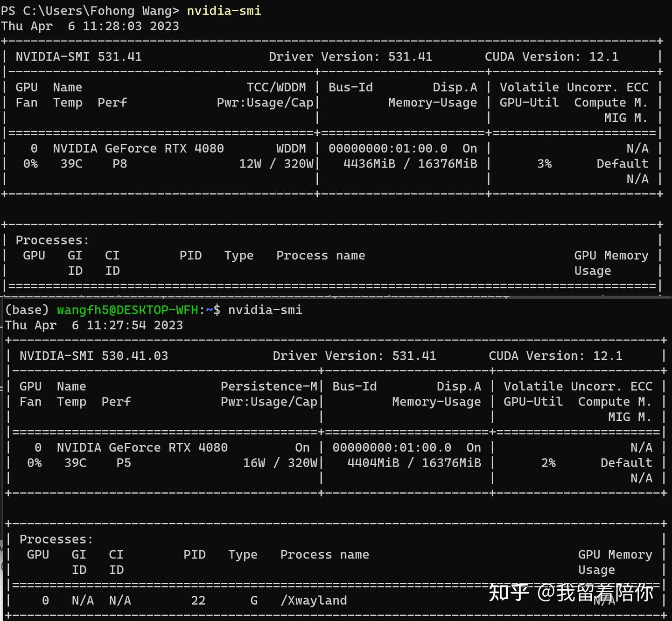Click the GPU-Util 3% reading
The height and width of the screenshot is (621, 672).
[x=545, y=163]
